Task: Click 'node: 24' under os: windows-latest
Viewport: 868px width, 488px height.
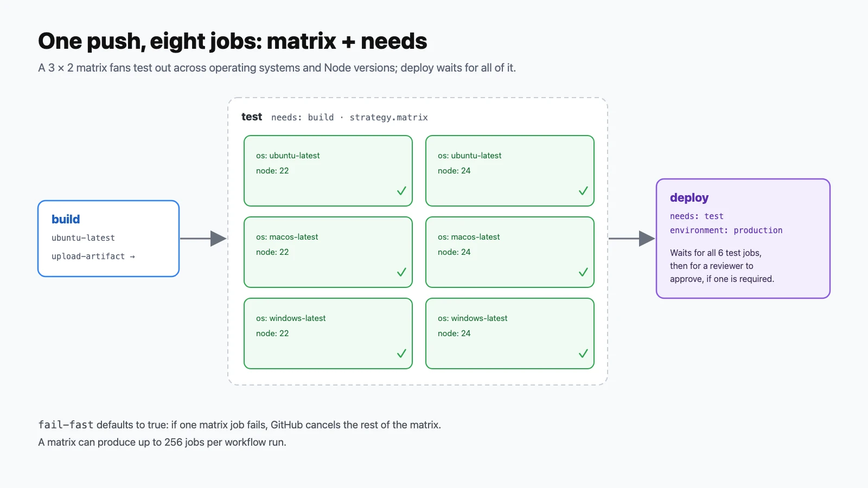Action: coord(454,333)
